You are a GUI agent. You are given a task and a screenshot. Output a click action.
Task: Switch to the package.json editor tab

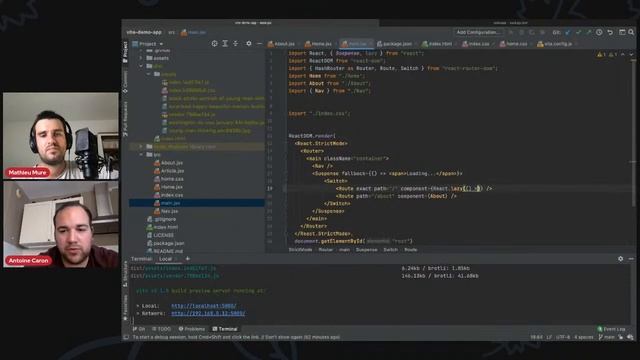tap(394, 44)
